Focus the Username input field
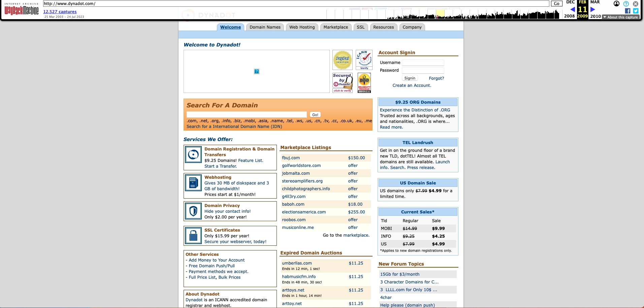Viewport: 644px width, 308px height. point(423,63)
